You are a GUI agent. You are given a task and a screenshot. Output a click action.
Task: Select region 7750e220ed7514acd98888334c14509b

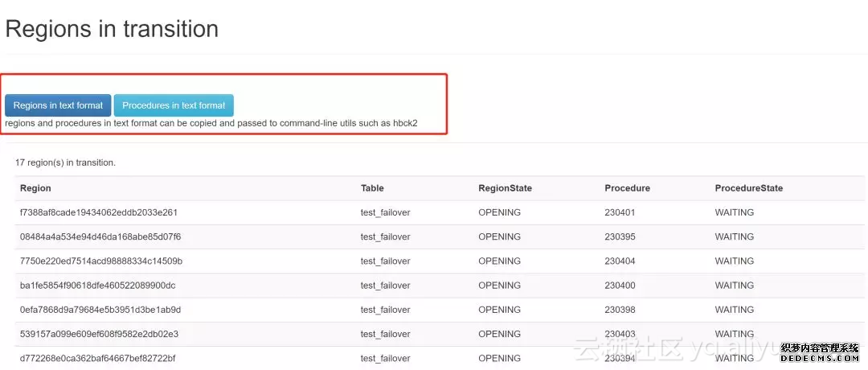click(101, 261)
